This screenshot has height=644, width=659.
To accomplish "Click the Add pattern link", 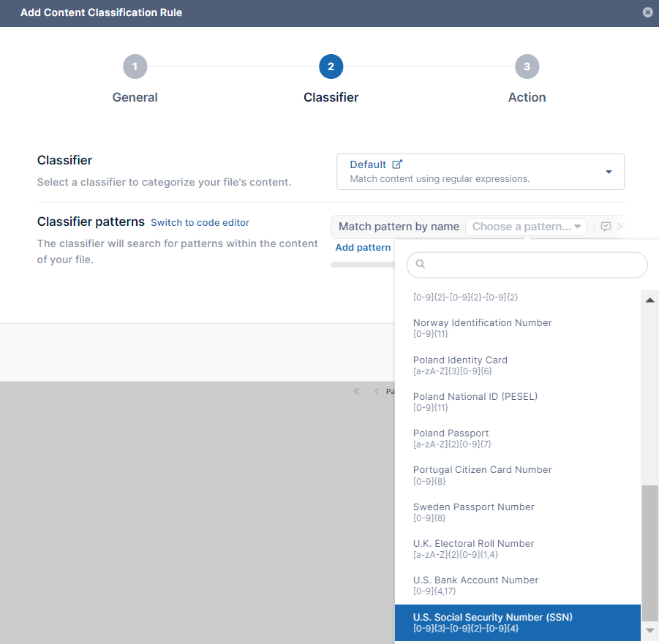I will pos(363,248).
